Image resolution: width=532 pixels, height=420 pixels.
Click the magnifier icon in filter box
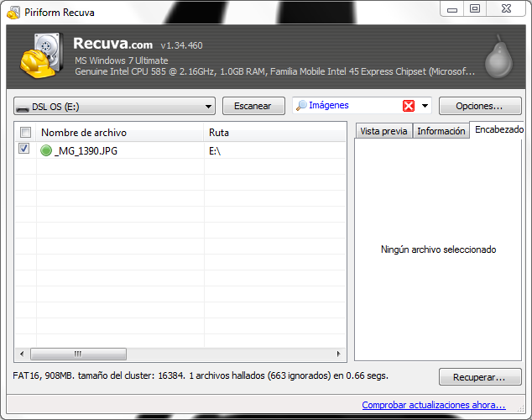click(x=301, y=106)
